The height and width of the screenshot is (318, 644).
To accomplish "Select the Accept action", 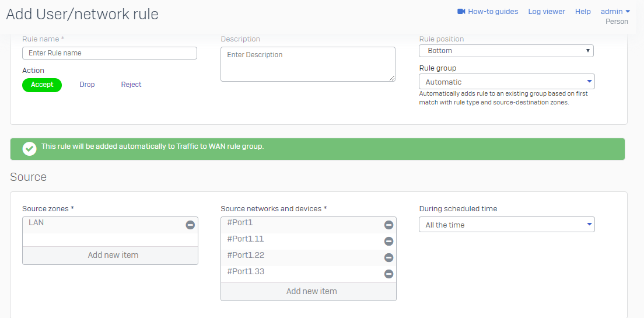I will [x=42, y=85].
